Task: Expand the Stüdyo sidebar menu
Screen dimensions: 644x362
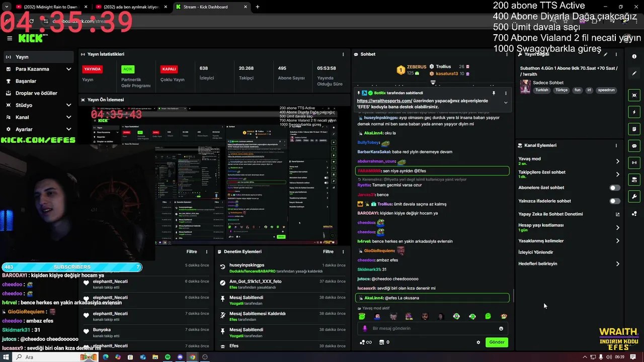Action: pos(38,105)
